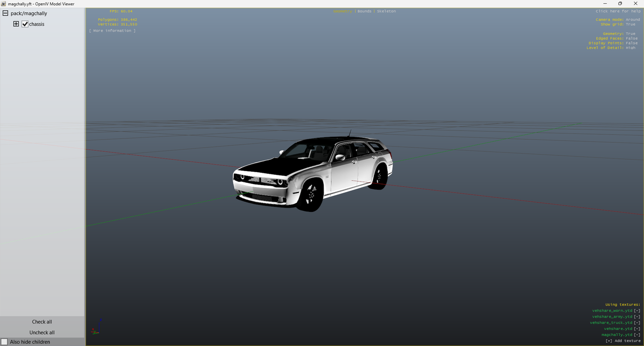Remove vehshare_army.ytd via its [-] icon
Image resolution: width=644 pixels, height=346 pixels.
pos(637,316)
